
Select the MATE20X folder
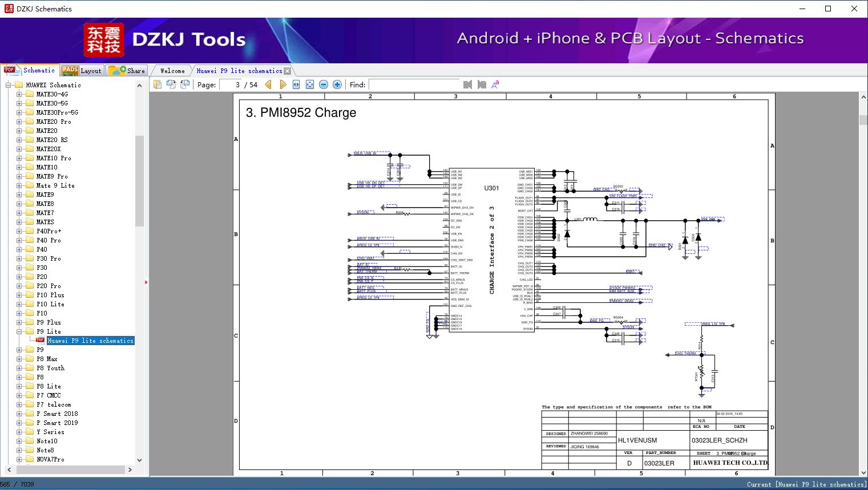coord(49,149)
